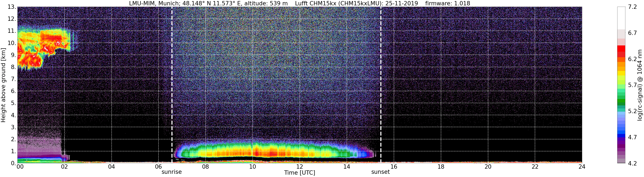This screenshot has height=177, width=644.
Task: Click the colorbar tick label "6.7"
Action: (x=632, y=33)
